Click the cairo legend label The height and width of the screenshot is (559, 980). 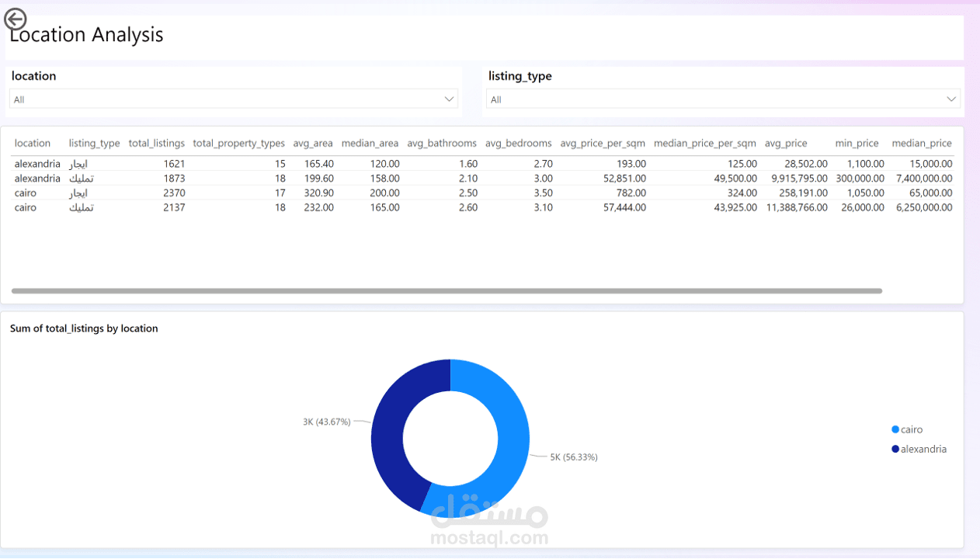pos(912,429)
